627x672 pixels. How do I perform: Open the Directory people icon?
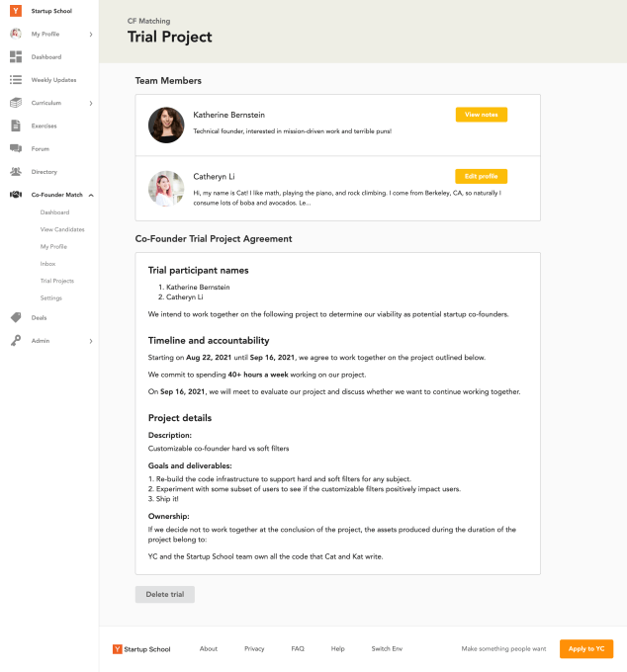pyautogui.click(x=16, y=172)
